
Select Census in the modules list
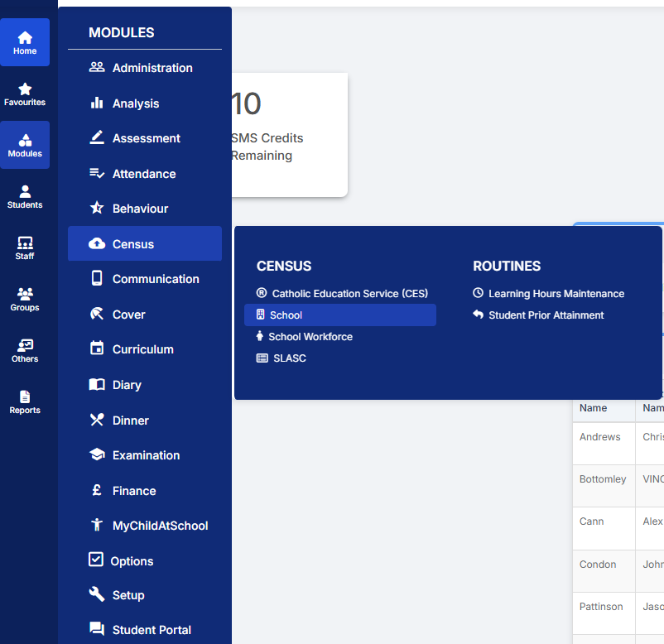click(x=133, y=244)
